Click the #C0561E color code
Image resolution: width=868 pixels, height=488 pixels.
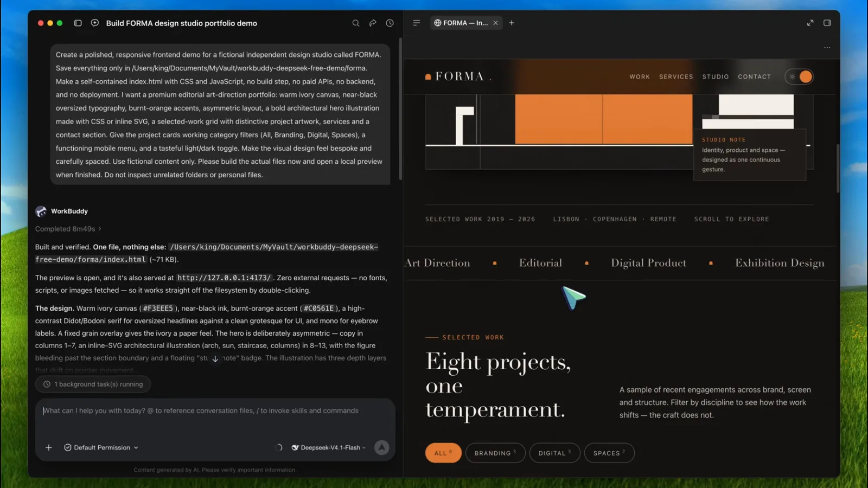pyautogui.click(x=318, y=309)
